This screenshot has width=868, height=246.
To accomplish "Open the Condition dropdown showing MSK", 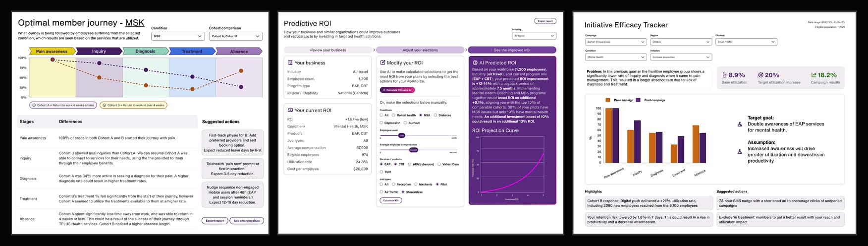I will tap(178, 36).
